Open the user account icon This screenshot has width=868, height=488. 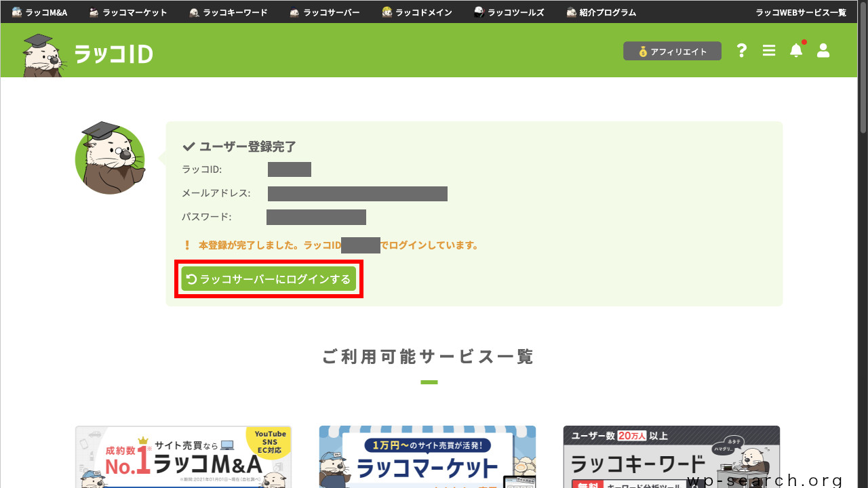coord(823,51)
